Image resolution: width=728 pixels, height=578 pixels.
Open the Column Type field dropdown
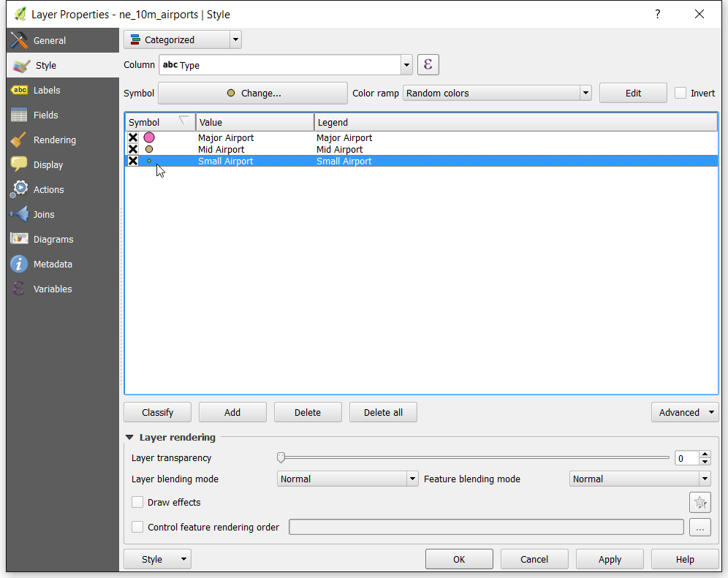286,64
